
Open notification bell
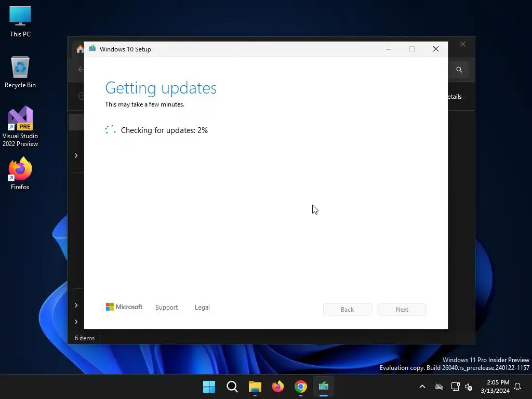click(x=518, y=387)
